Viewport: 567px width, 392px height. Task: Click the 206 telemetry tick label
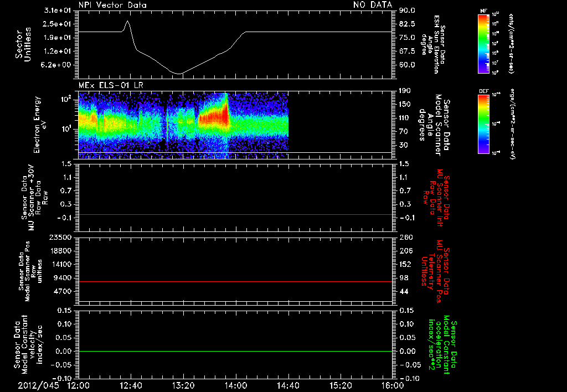coord(405,251)
